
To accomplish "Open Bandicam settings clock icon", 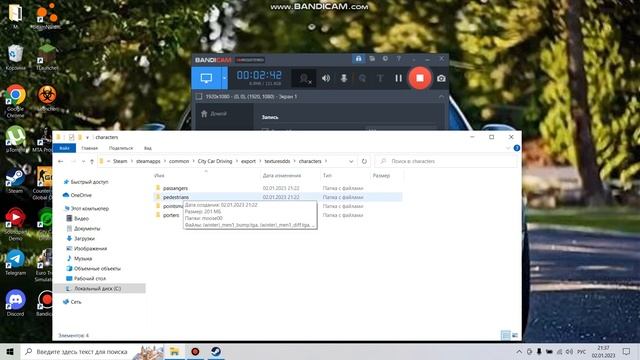I will 385,59.
